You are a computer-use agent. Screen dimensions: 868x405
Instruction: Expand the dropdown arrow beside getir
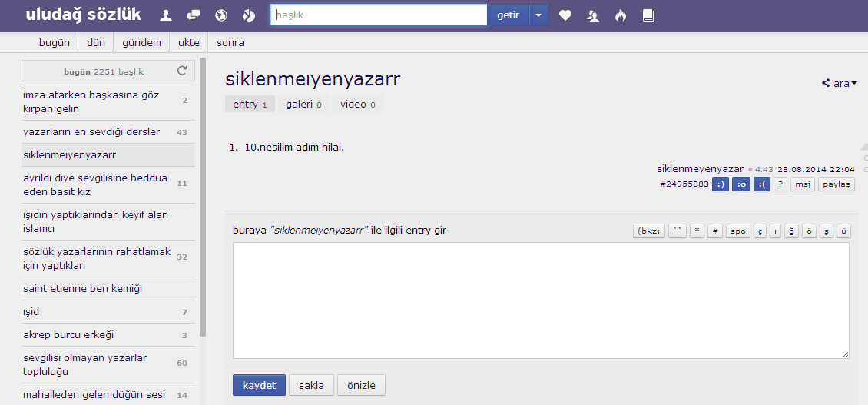(538, 15)
